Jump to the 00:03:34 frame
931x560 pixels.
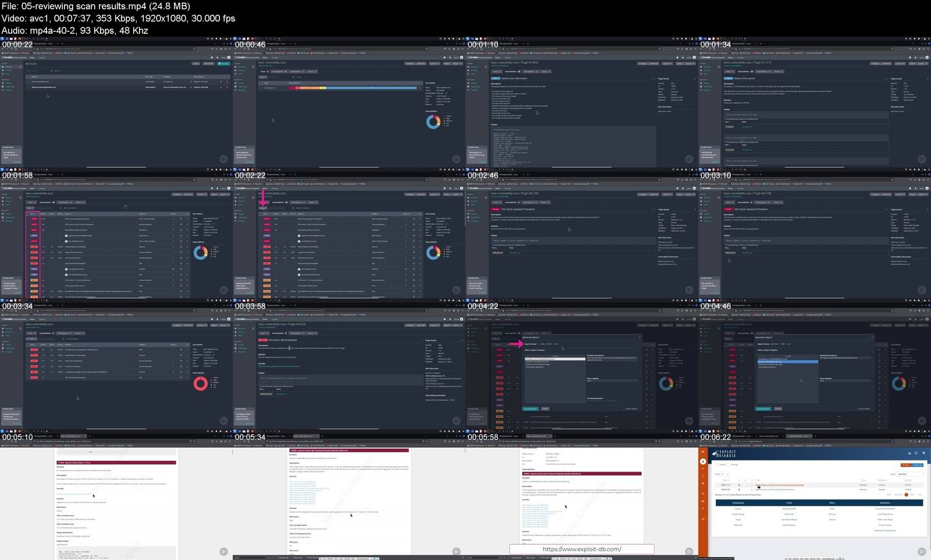116,365
